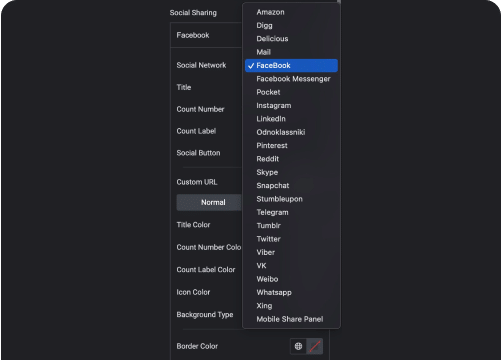501x360 pixels.
Task: Choose LinkedIn from the dropdown options
Action: click(291, 119)
